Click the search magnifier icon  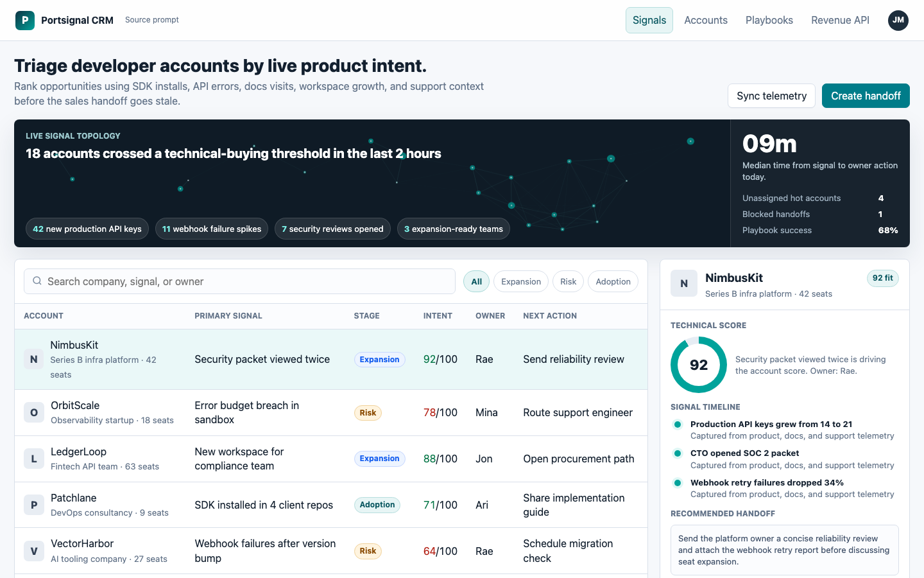[37, 281]
